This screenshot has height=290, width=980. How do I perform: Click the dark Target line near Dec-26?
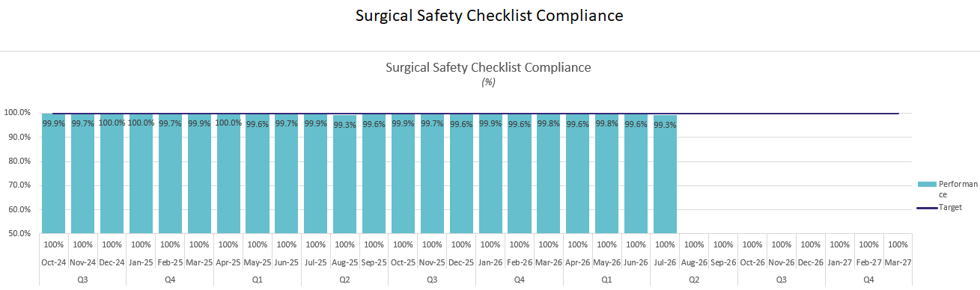click(x=810, y=114)
